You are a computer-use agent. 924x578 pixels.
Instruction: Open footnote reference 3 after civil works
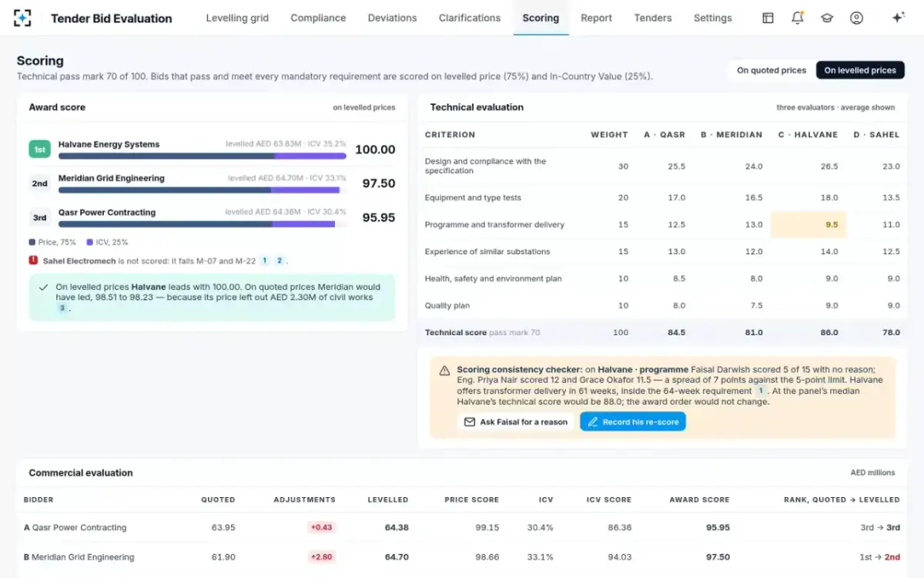coord(62,307)
